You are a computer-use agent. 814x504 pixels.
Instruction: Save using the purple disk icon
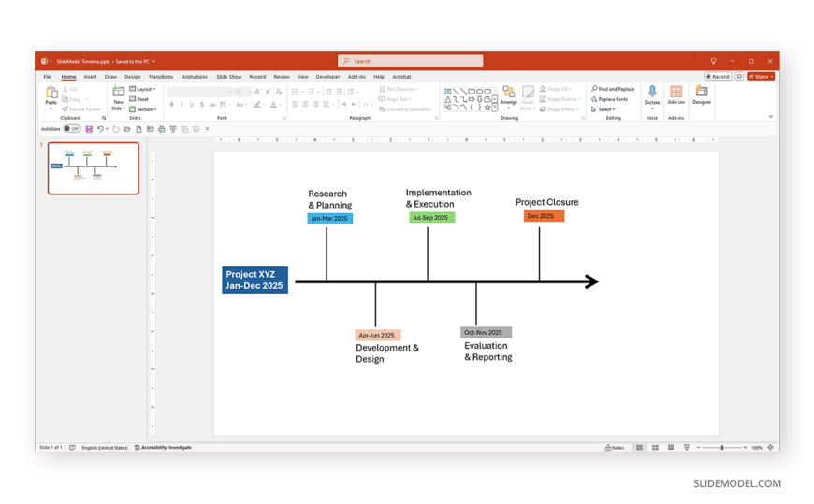tap(89, 129)
